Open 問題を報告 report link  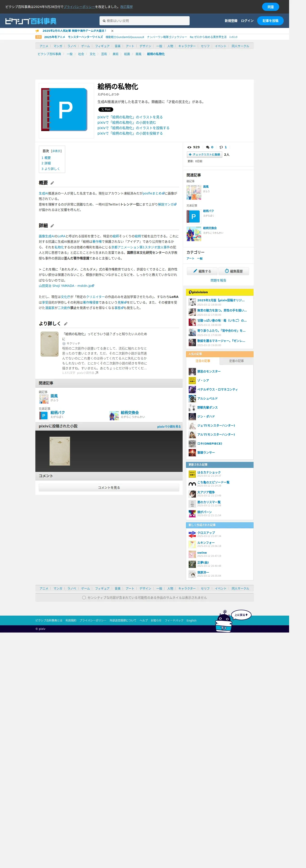point(218,280)
